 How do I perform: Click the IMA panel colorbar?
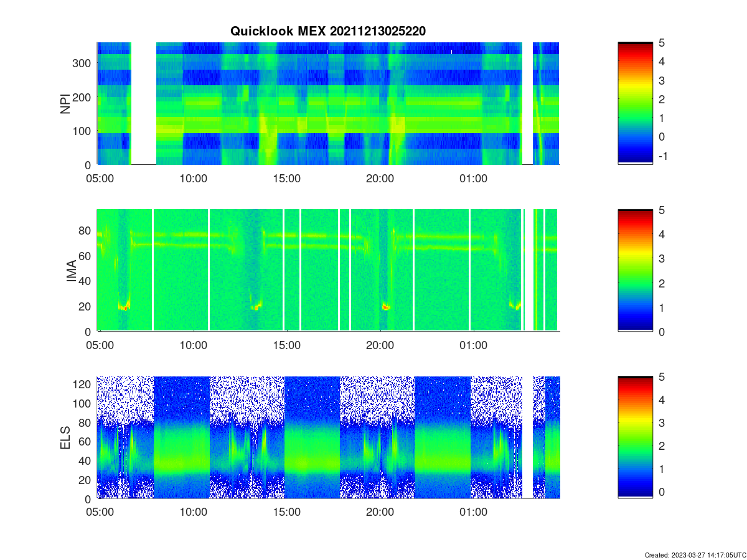click(x=635, y=270)
